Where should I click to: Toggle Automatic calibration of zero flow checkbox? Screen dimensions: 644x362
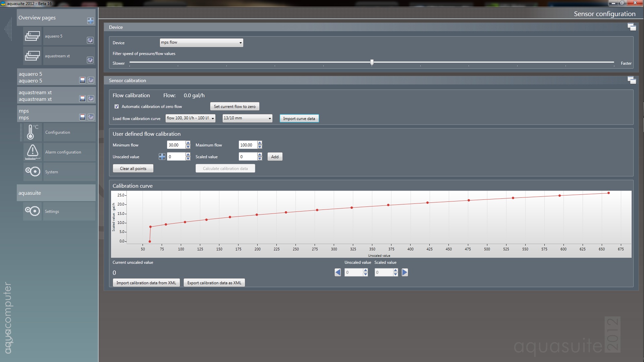pos(117,107)
